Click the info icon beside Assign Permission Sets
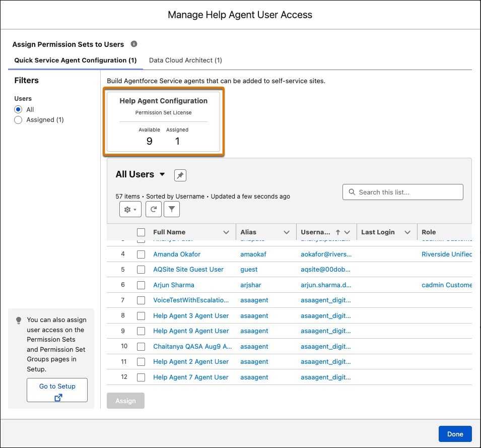The height and width of the screenshot is (448, 481). [134, 44]
